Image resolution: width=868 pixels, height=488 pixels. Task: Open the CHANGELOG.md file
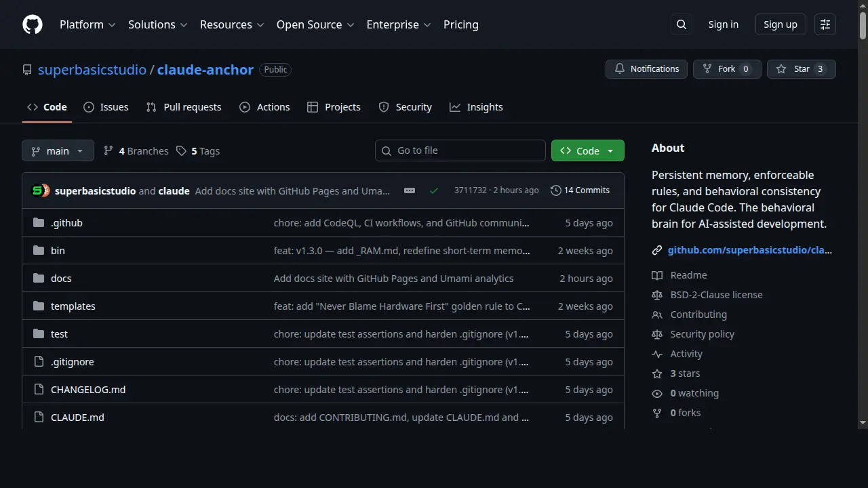[88, 390]
